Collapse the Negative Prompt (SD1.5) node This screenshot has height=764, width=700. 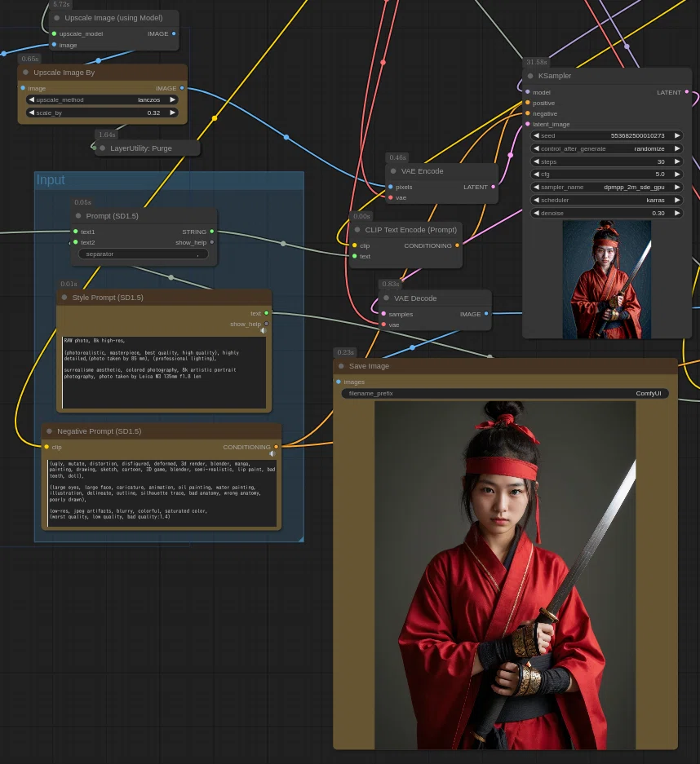49,431
